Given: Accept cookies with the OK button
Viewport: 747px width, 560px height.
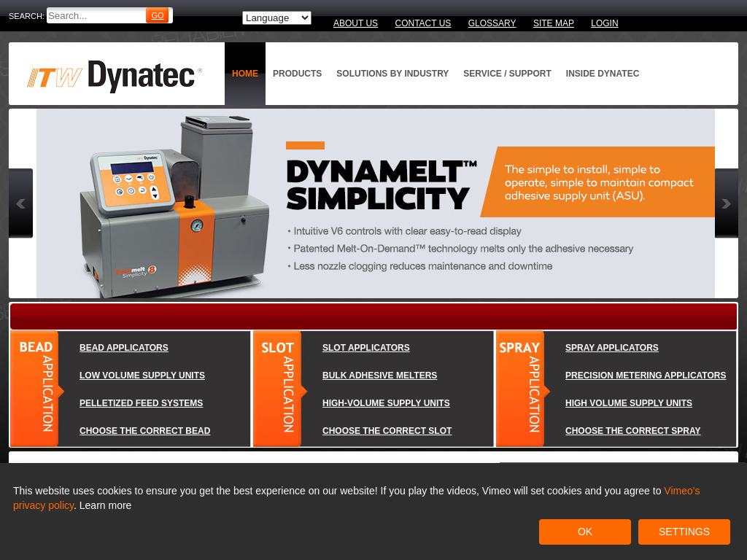Looking at the screenshot, I should pos(584,532).
